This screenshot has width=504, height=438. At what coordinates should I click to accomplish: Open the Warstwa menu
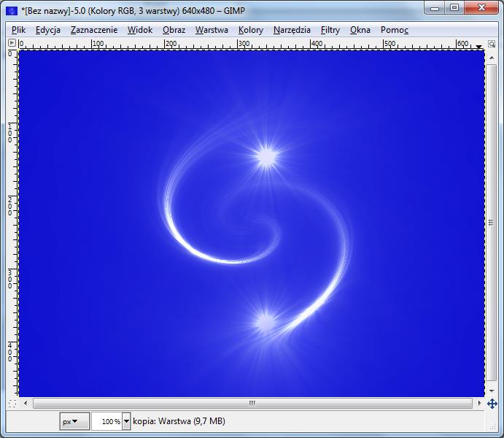(x=212, y=30)
